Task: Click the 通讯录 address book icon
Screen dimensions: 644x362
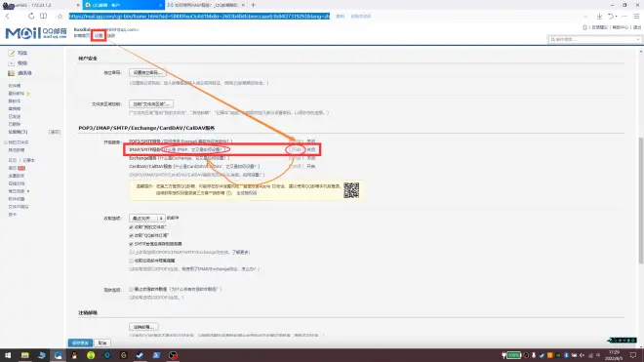Action: click(11, 73)
